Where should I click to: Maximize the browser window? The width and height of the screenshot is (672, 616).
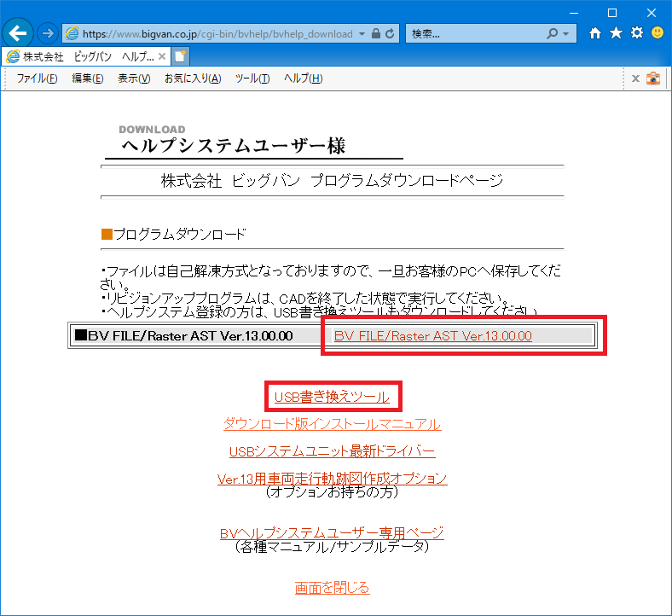(x=612, y=13)
